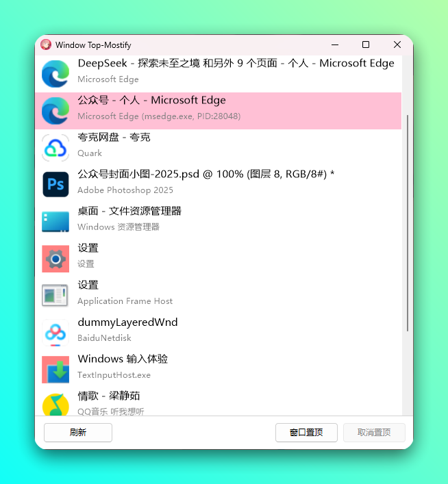Screen dimensions: 448x484
Task: Click the gear Settings icon
Action: click(x=55, y=259)
